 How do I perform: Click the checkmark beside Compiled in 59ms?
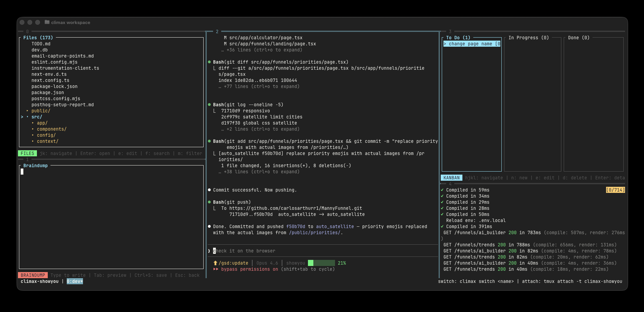coord(442,190)
